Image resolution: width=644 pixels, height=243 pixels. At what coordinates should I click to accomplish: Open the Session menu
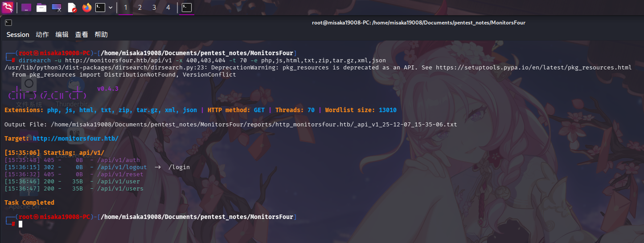[18, 35]
